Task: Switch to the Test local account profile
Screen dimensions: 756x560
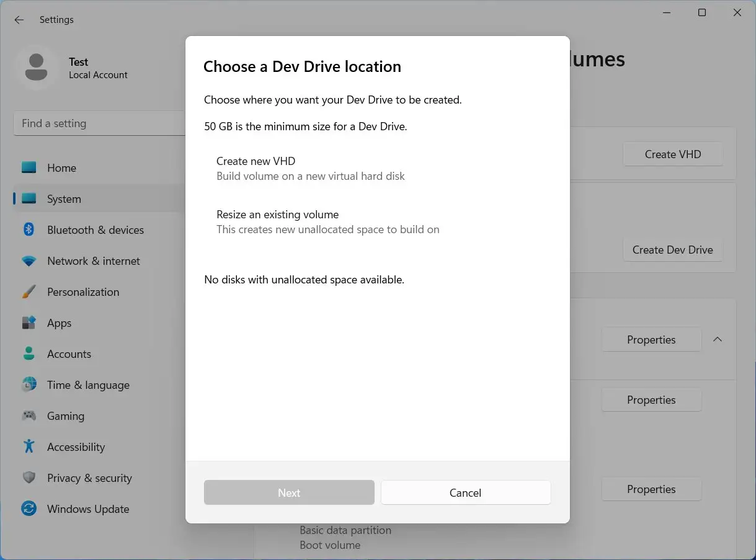Action: (x=78, y=68)
